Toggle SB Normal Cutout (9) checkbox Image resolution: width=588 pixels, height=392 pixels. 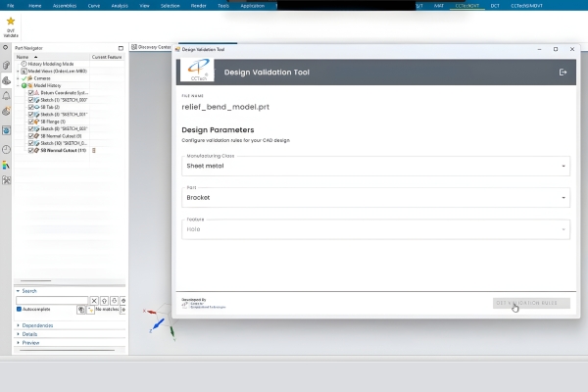pyautogui.click(x=31, y=136)
